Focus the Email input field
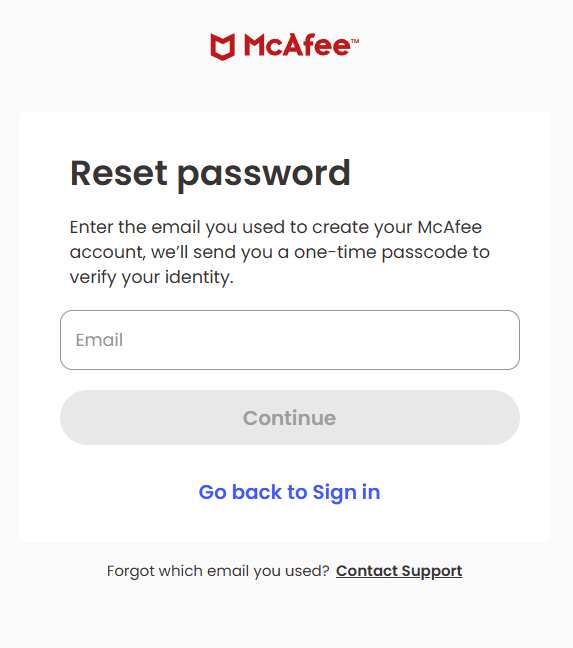Image resolution: width=573 pixels, height=648 pixels. 290,340
